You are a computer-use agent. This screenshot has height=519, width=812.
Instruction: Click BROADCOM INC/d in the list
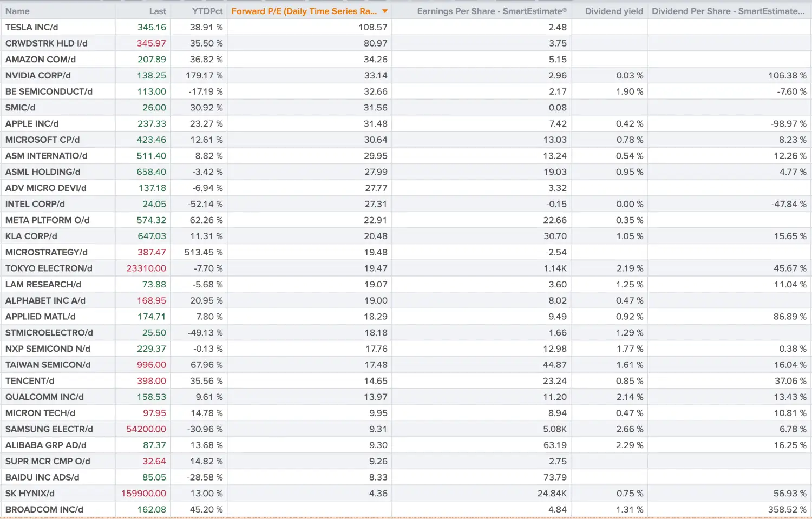pyautogui.click(x=44, y=510)
